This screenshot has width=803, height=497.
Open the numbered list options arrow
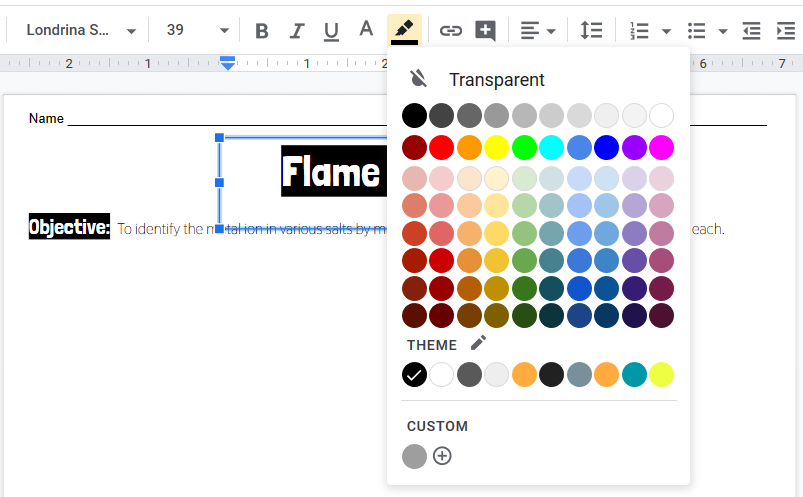pyautogui.click(x=667, y=31)
